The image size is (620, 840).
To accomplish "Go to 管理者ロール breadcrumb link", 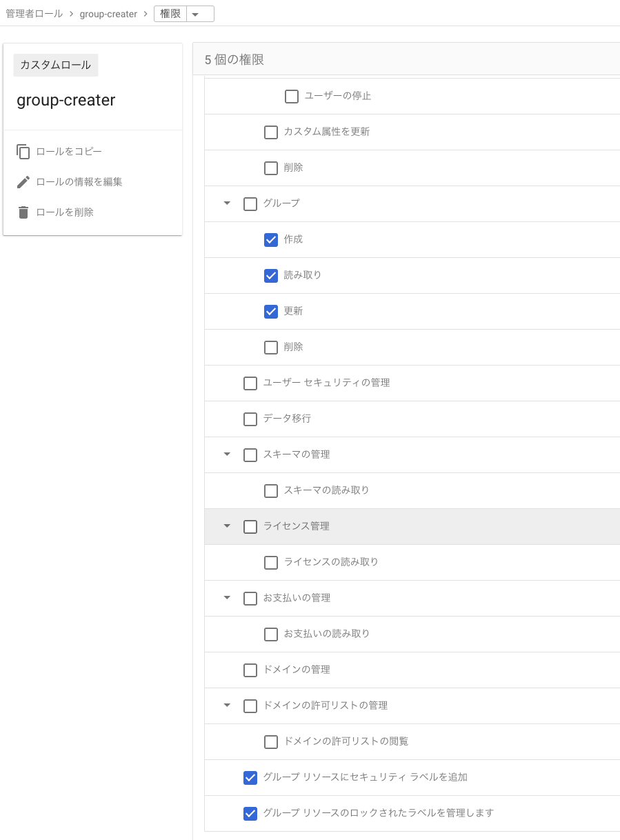I will point(34,14).
